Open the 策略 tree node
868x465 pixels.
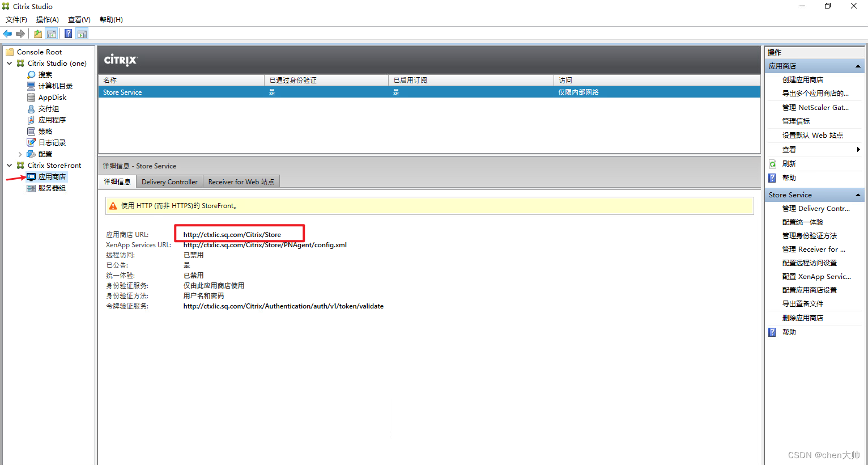click(x=45, y=132)
